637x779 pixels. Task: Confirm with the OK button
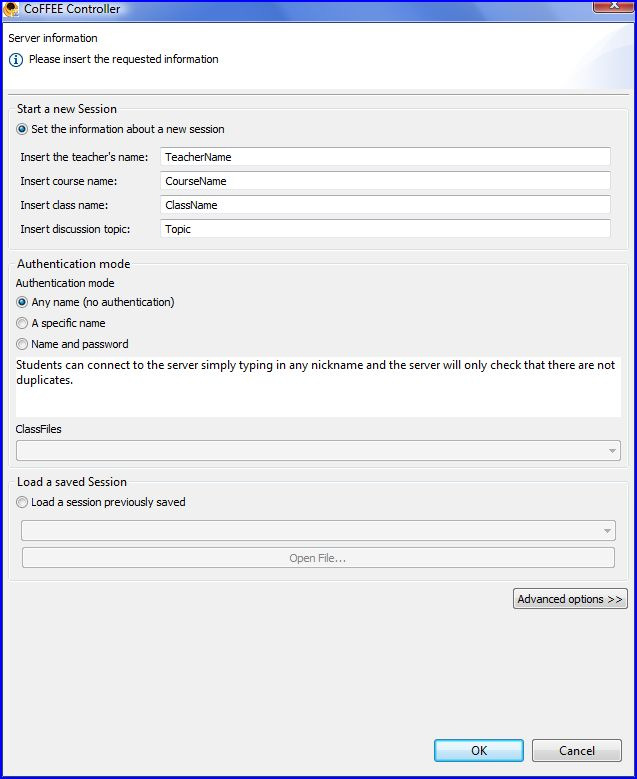pyautogui.click(x=479, y=750)
